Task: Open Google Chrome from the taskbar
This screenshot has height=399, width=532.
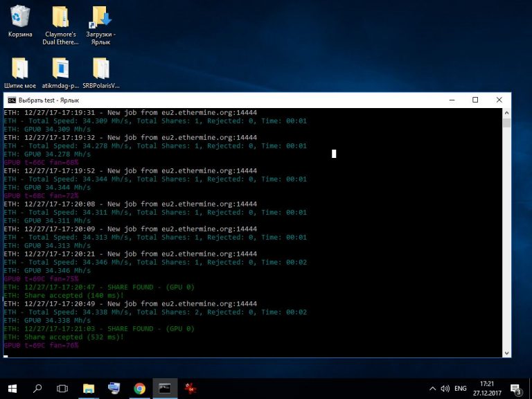Action: [x=139, y=388]
